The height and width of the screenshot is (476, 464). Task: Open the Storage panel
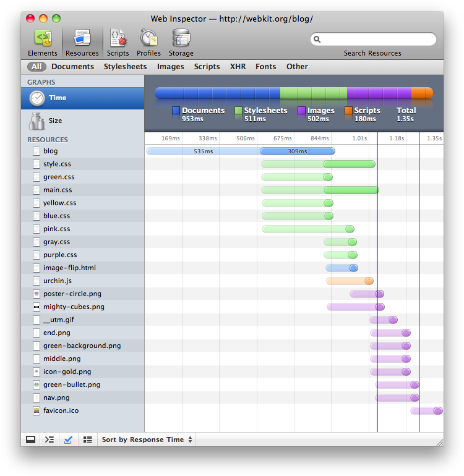pos(181,42)
